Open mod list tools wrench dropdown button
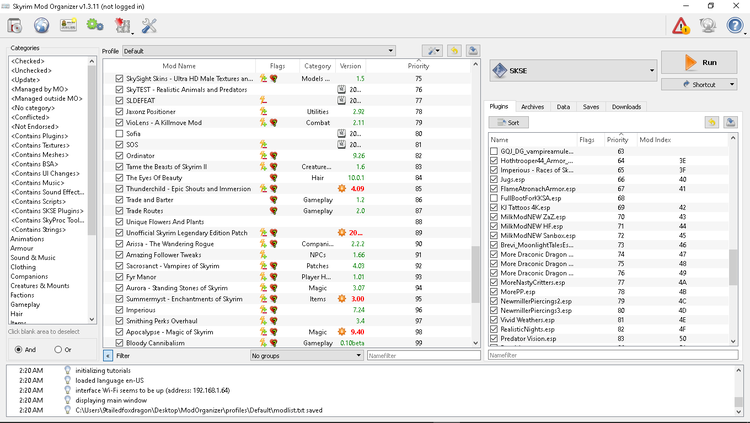 click(x=432, y=51)
